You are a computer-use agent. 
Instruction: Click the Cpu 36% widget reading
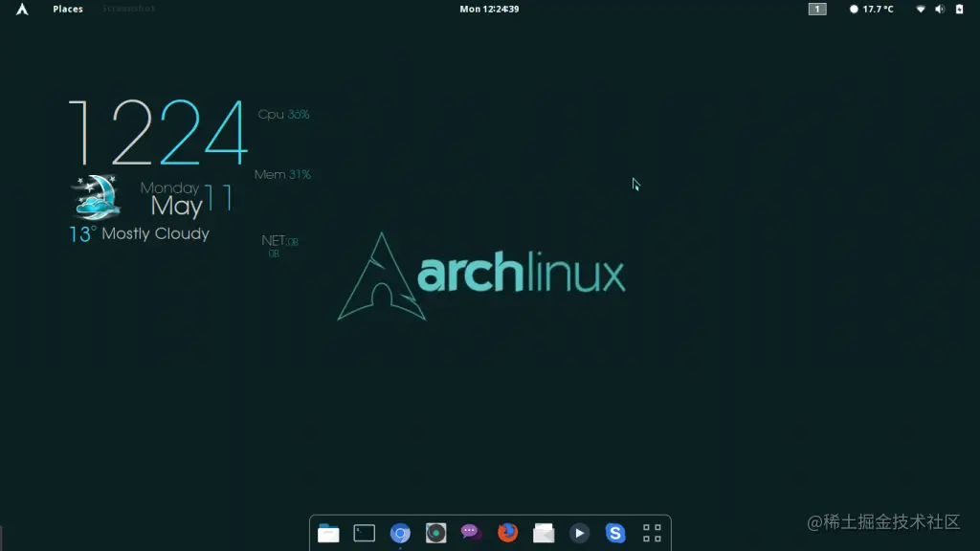point(283,115)
